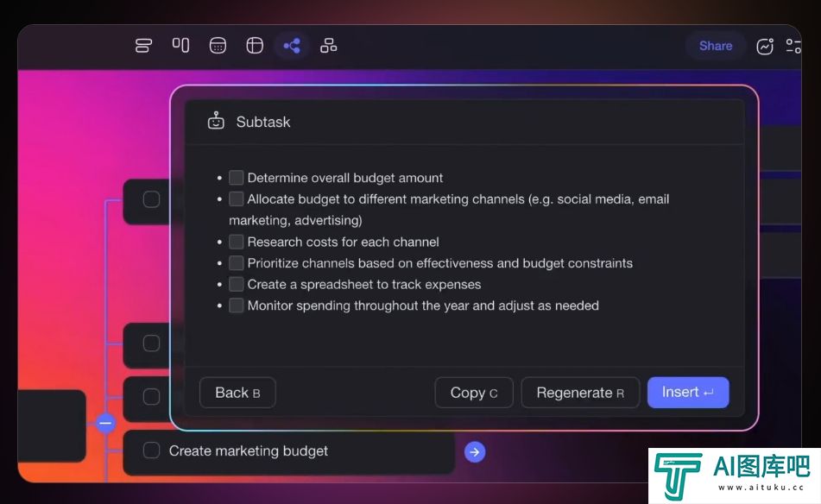Select the mind map view icon
The image size is (821, 504).
[292, 46]
